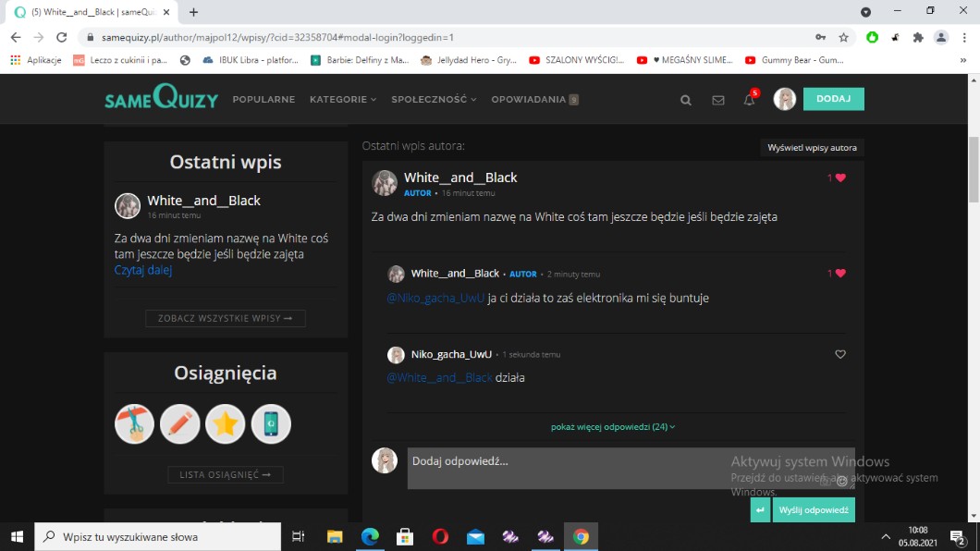980x551 pixels.
Task: Open the Popularne menu item
Action: coord(263,100)
